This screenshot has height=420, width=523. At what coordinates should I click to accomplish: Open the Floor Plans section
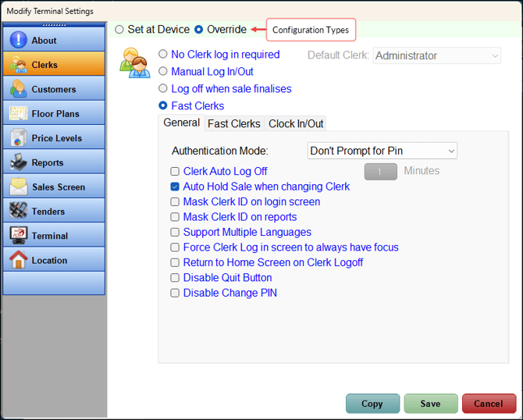coord(54,113)
